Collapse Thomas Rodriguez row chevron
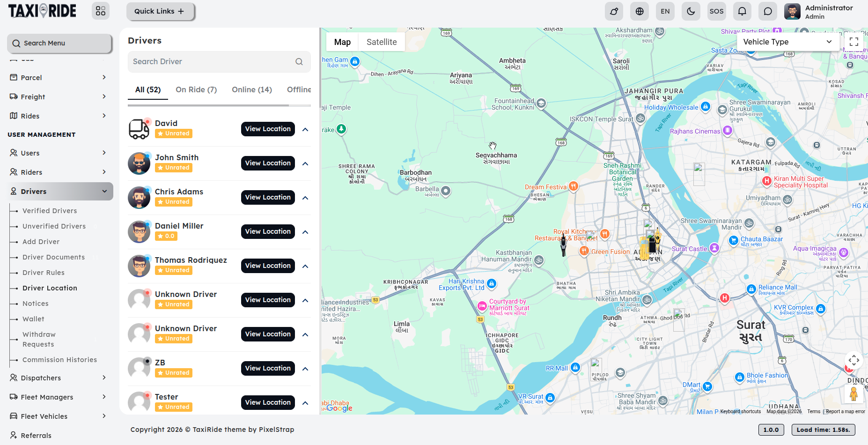 305,266
